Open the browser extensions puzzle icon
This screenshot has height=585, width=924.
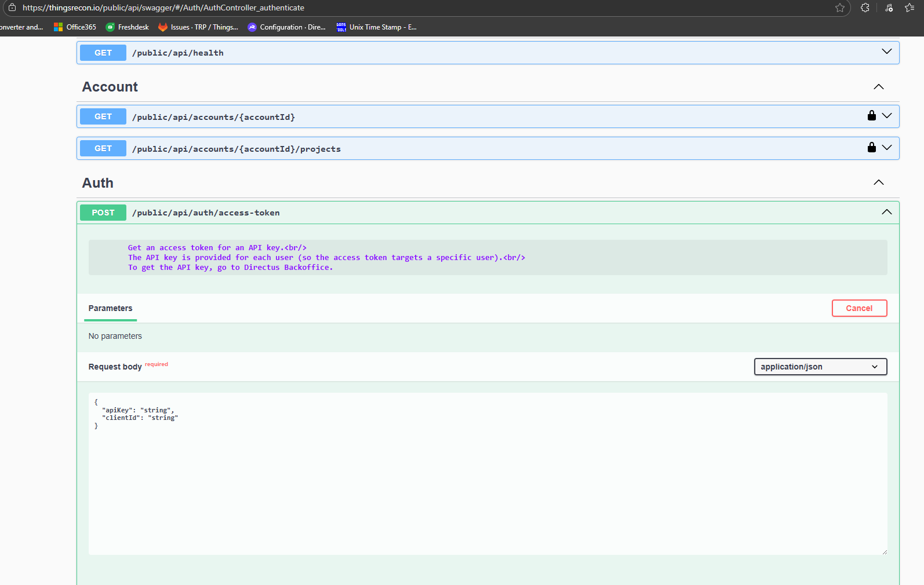(x=865, y=8)
